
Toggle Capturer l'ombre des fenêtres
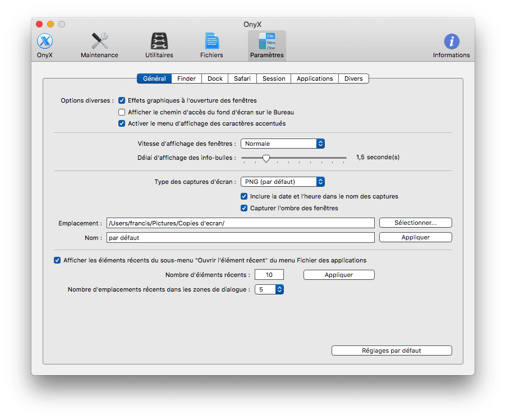(244, 208)
